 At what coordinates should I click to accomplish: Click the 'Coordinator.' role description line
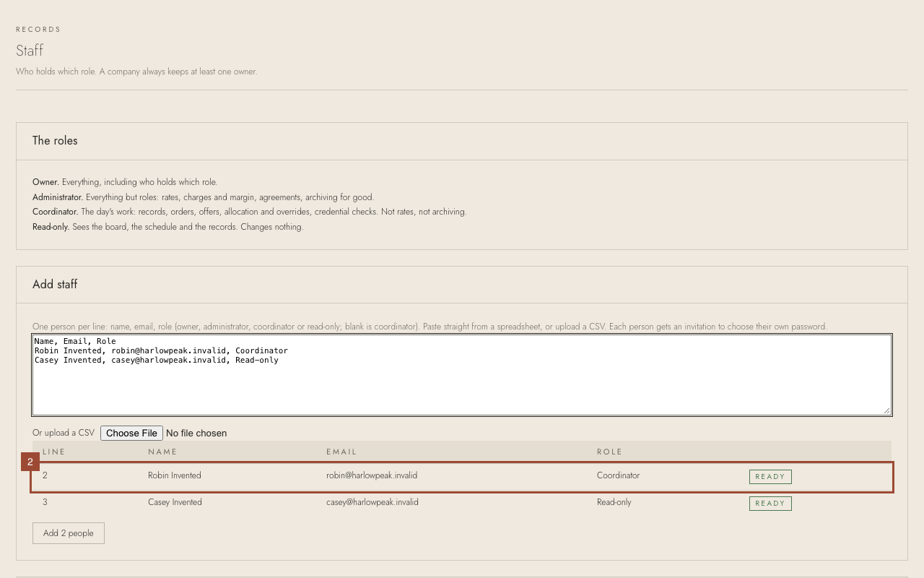[x=250, y=212]
